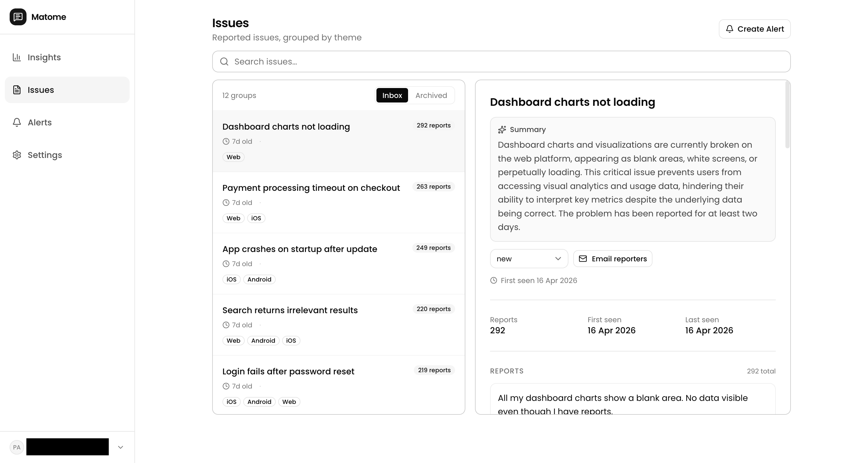The image size is (868, 463).
Task: Click the 219 reports badge
Action: pos(434,370)
